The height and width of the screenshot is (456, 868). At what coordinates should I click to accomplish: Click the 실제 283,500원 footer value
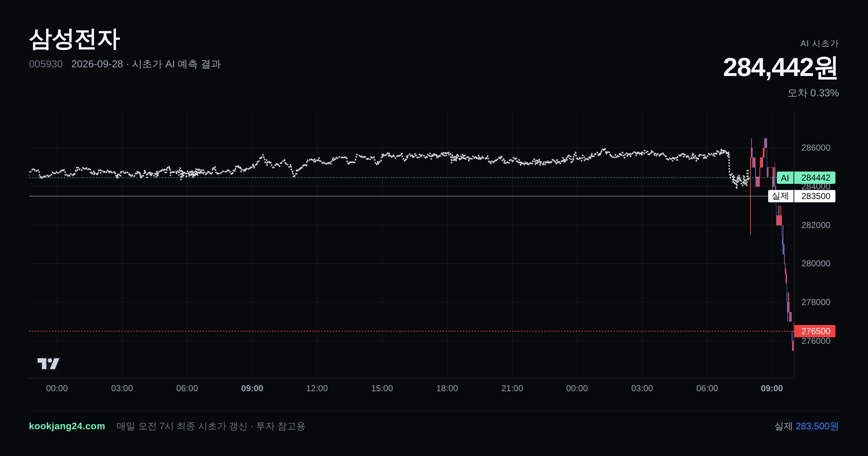[x=806, y=426]
